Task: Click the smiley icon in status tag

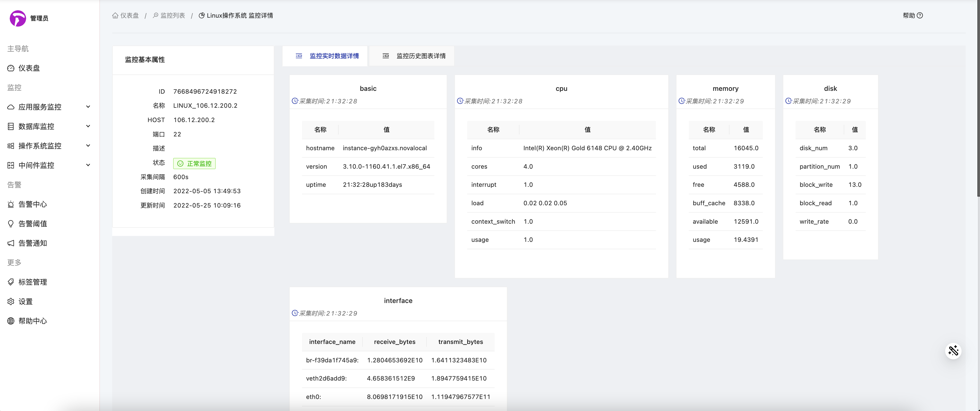Action: (180, 164)
